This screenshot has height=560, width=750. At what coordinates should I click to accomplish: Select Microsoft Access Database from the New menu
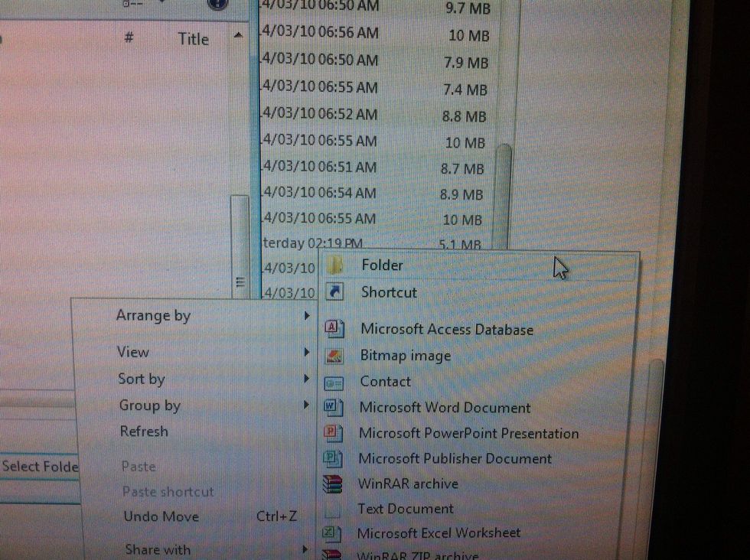coord(447,330)
